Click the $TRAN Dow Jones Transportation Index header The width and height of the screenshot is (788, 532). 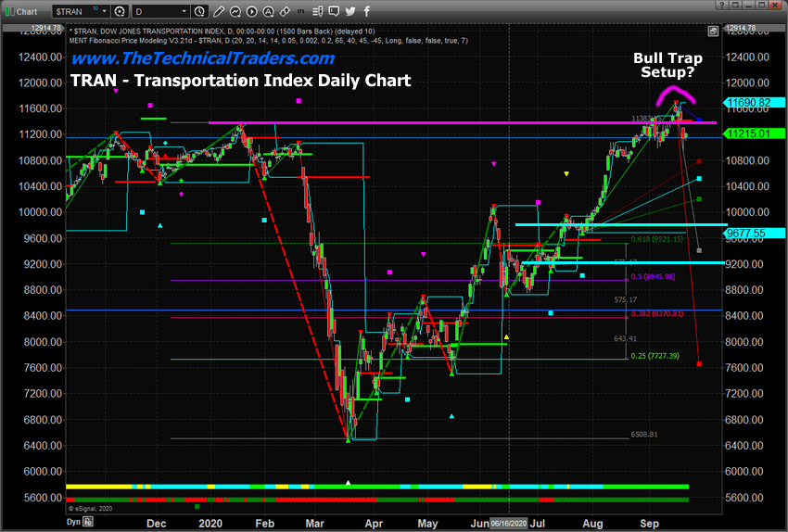pos(222,32)
